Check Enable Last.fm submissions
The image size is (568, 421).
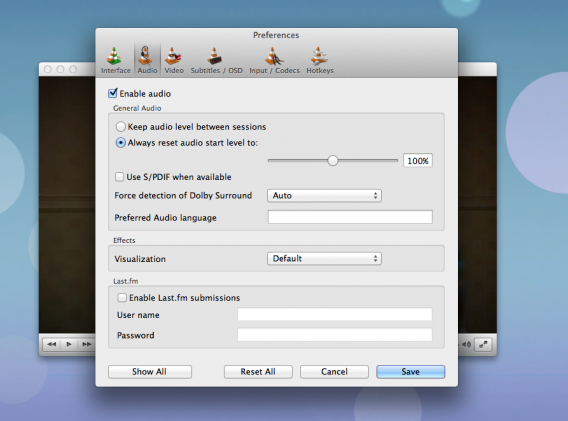[122, 298]
